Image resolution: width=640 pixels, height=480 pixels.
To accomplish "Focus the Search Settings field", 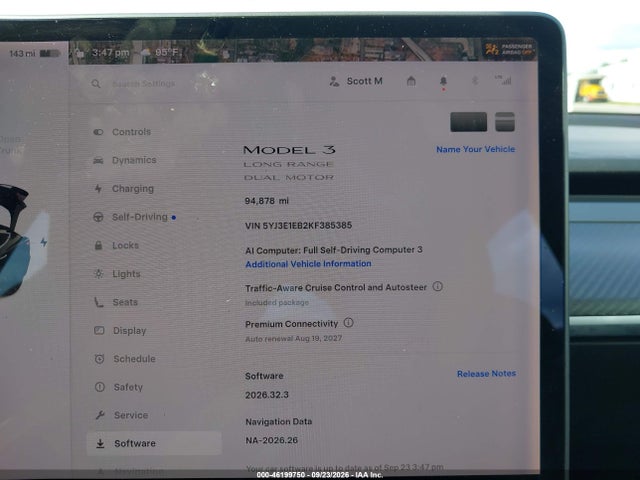I will click(x=144, y=84).
